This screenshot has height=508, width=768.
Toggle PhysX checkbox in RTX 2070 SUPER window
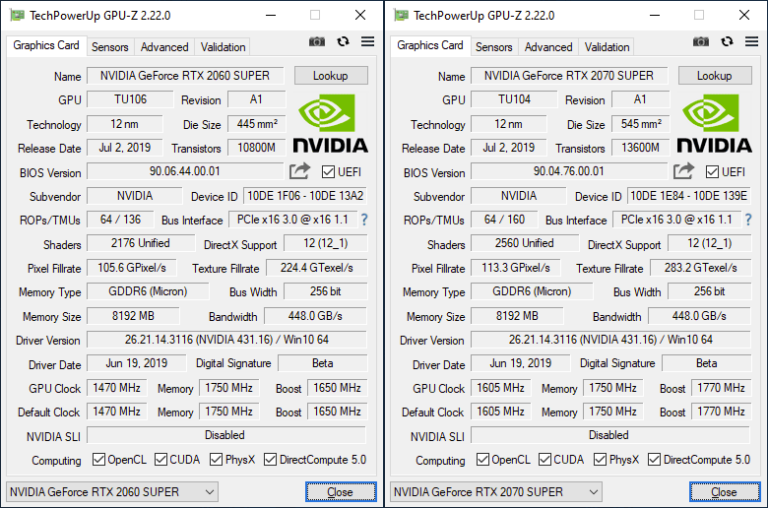600,460
